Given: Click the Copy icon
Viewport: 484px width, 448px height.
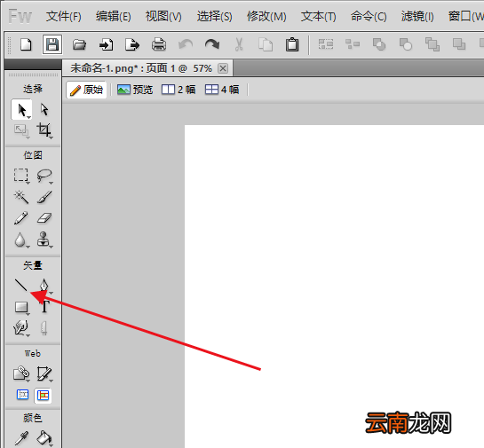Looking at the screenshot, I should [x=266, y=44].
